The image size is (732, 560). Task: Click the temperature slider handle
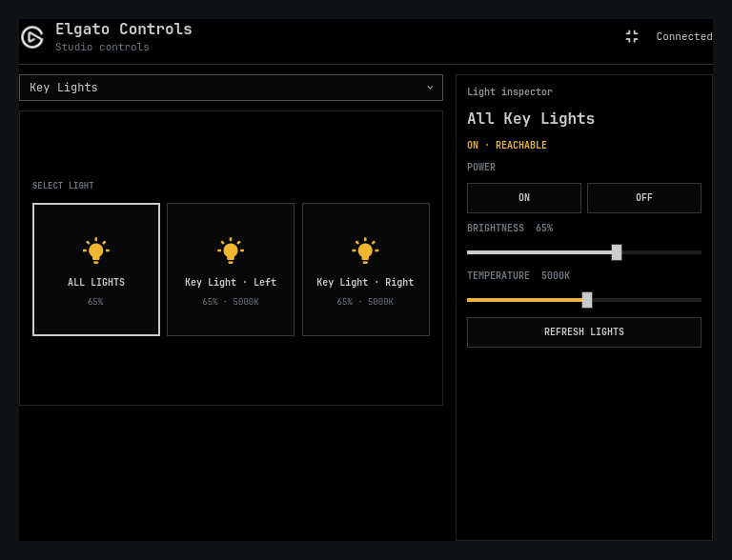click(587, 300)
